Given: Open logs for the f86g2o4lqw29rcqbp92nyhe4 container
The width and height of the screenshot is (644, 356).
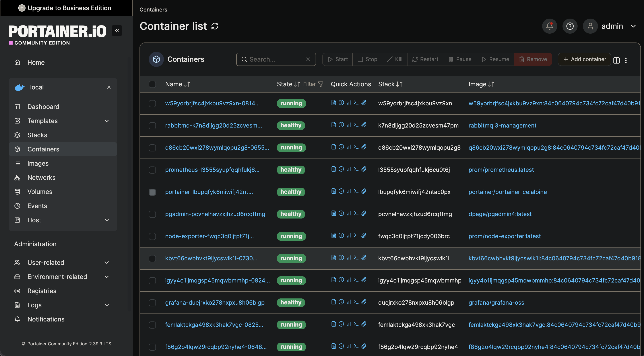Looking at the screenshot, I should [x=333, y=346].
